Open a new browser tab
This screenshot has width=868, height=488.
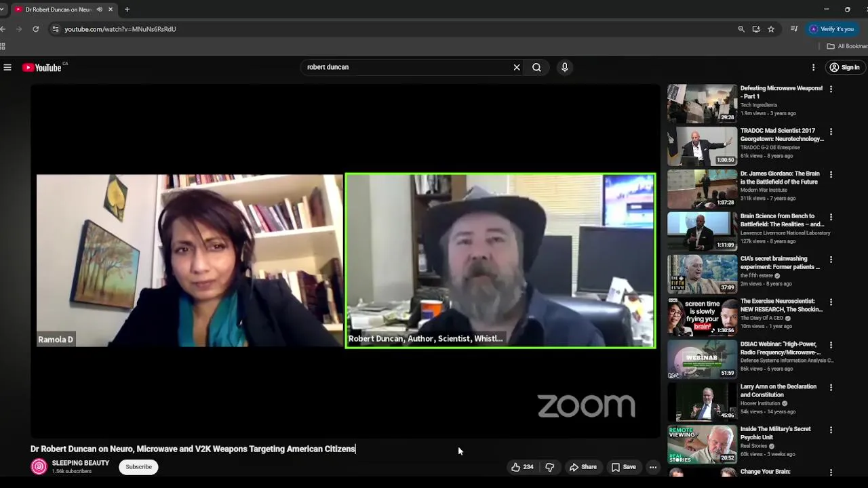tap(127, 9)
